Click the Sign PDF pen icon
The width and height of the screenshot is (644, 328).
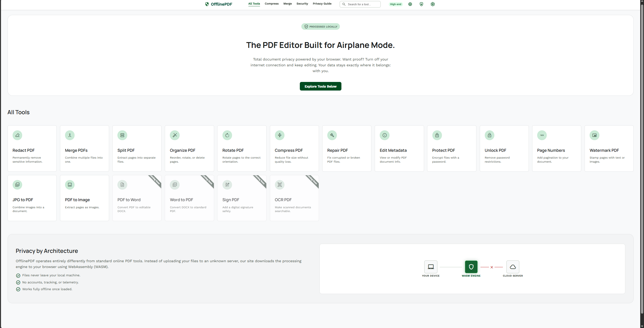pos(227,185)
